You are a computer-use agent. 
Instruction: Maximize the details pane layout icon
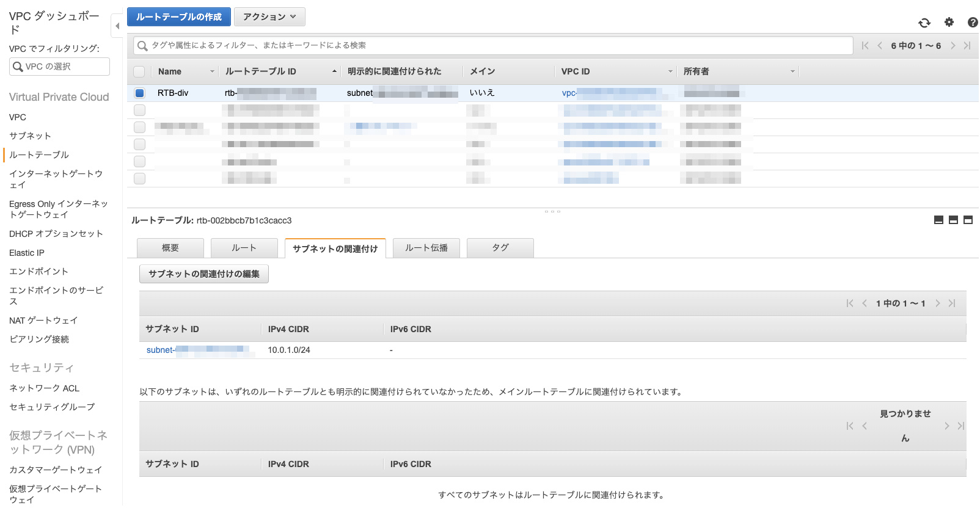coord(968,220)
